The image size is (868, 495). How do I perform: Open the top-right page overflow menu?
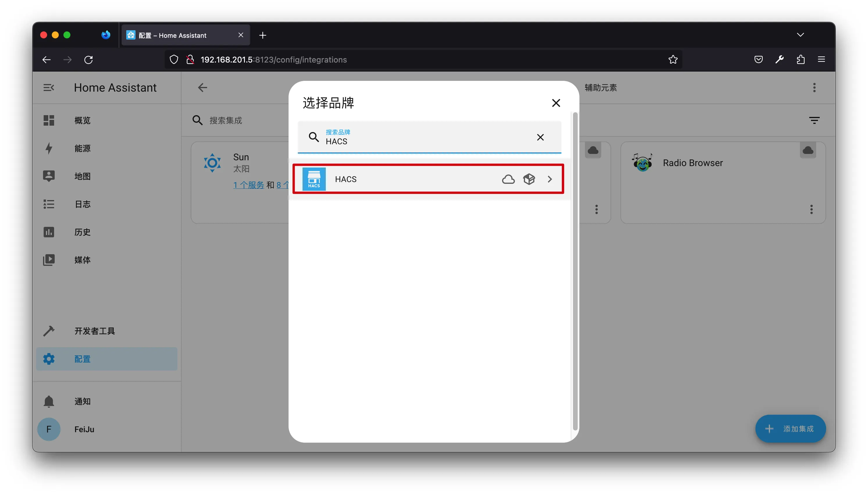[814, 88]
